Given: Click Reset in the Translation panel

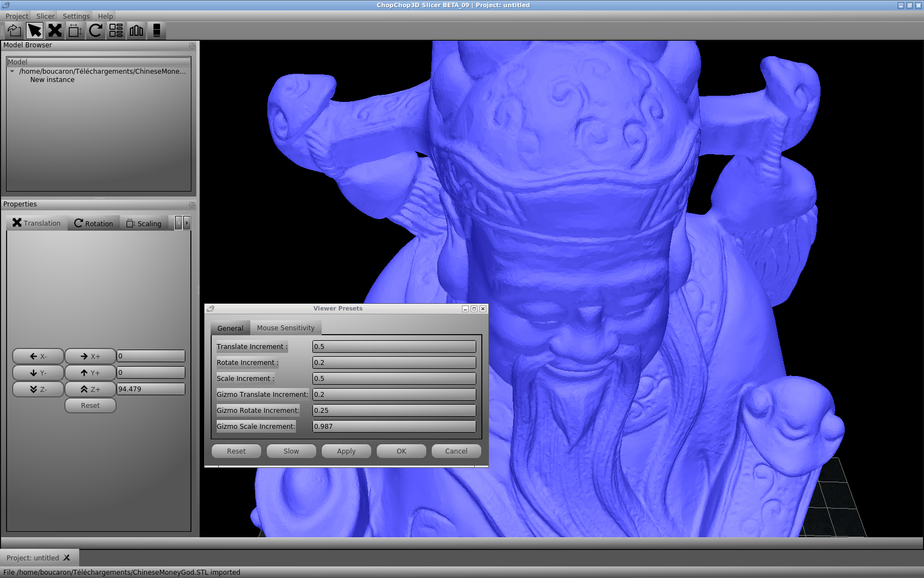Looking at the screenshot, I should coord(90,406).
